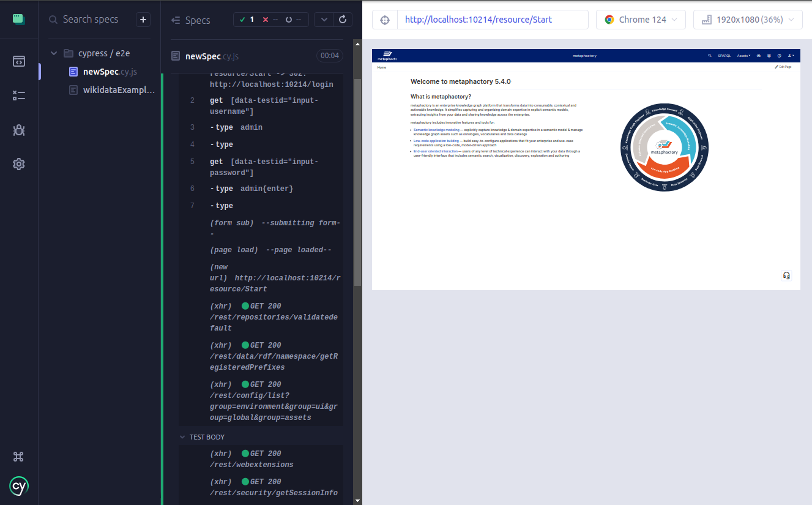Click the 'What is metaphactory?' heading
Screen dimensions: 812x505
click(x=441, y=97)
